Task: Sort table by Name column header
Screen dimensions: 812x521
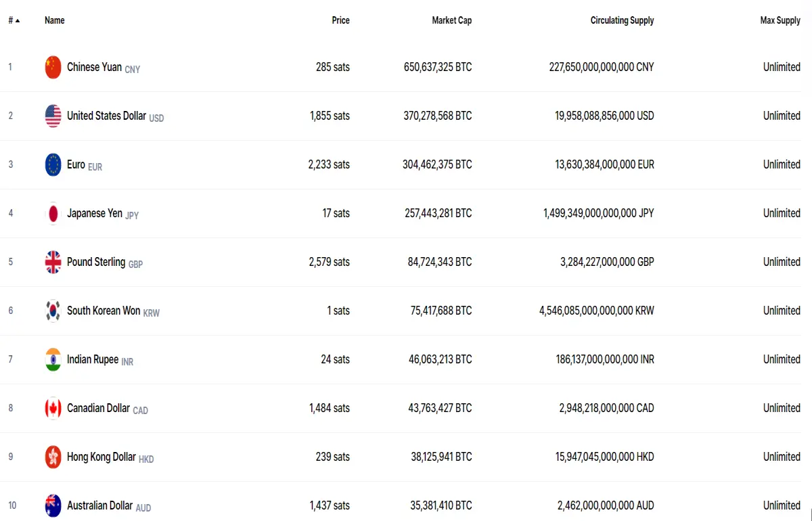Action: click(55, 20)
